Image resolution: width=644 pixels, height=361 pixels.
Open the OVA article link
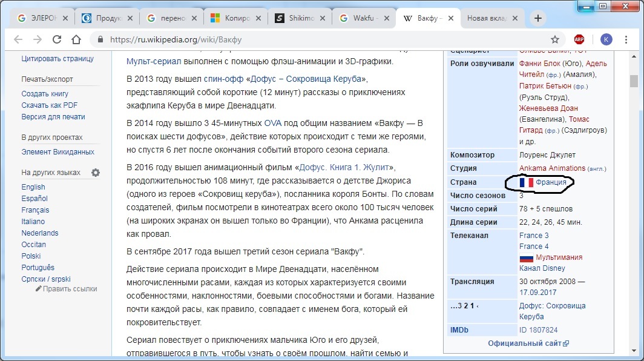pos(273,124)
